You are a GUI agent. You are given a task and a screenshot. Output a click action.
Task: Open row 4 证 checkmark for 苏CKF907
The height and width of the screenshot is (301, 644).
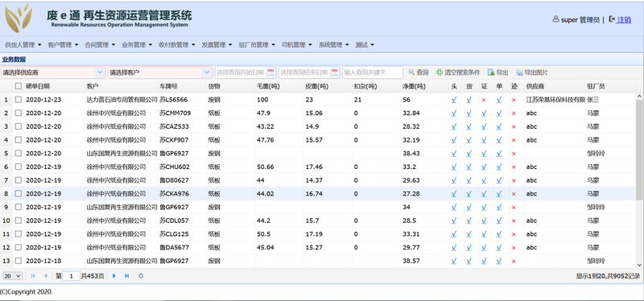tap(484, 140)
